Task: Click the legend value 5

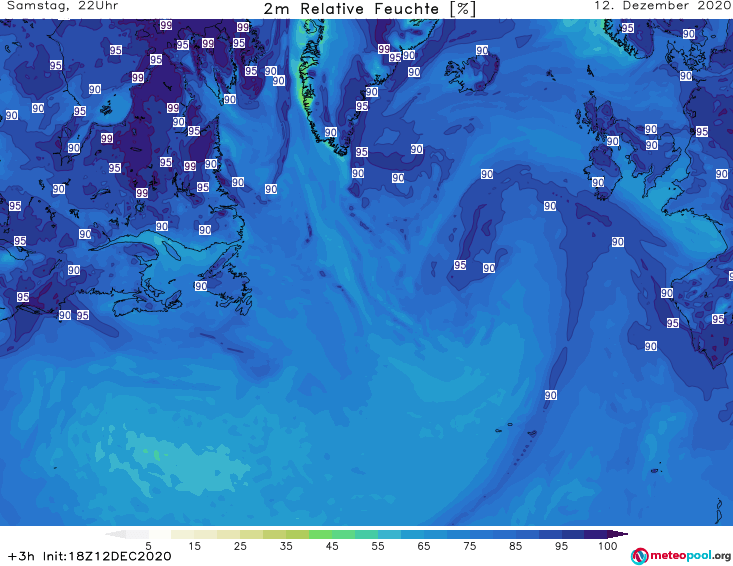Action: click(x=148, y=546)
